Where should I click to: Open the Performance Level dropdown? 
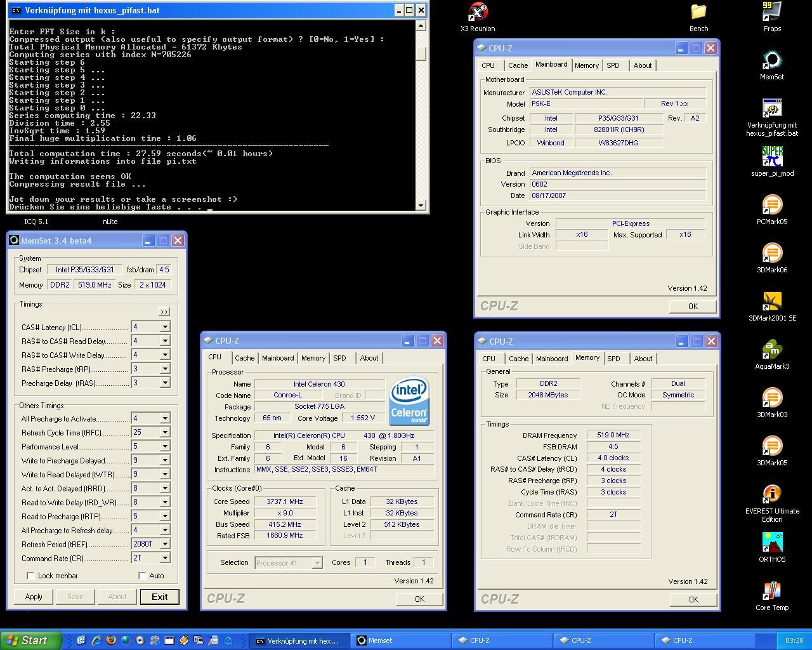tap(165, 446)
